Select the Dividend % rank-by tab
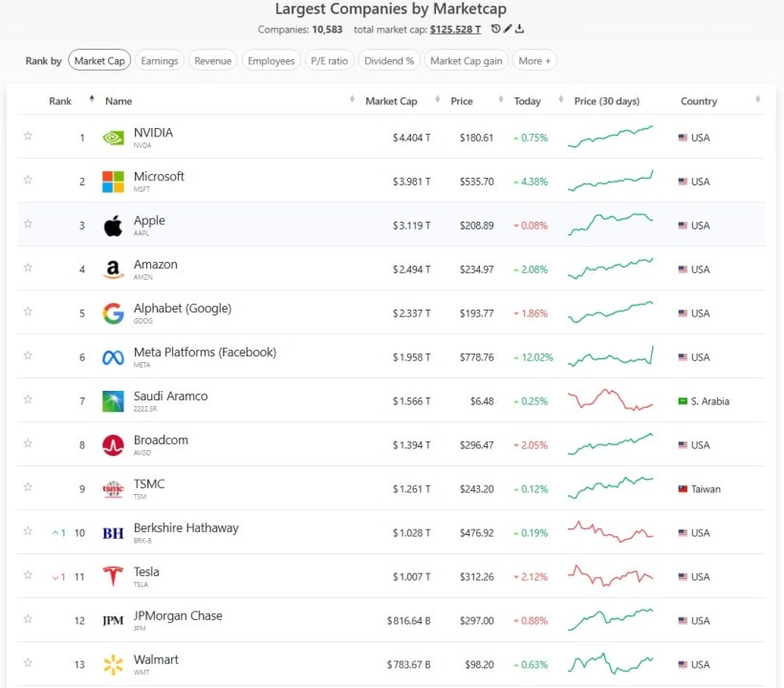 [x=389, y=61]
